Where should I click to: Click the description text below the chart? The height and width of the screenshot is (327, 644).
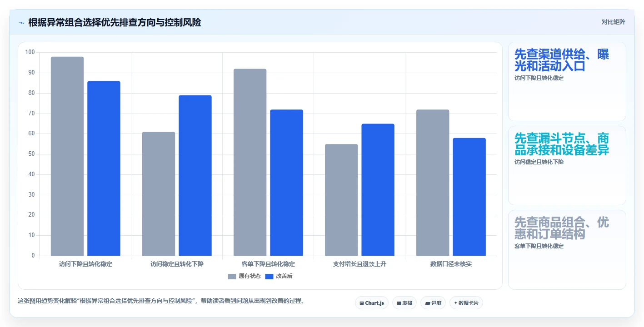pos(161,301)
